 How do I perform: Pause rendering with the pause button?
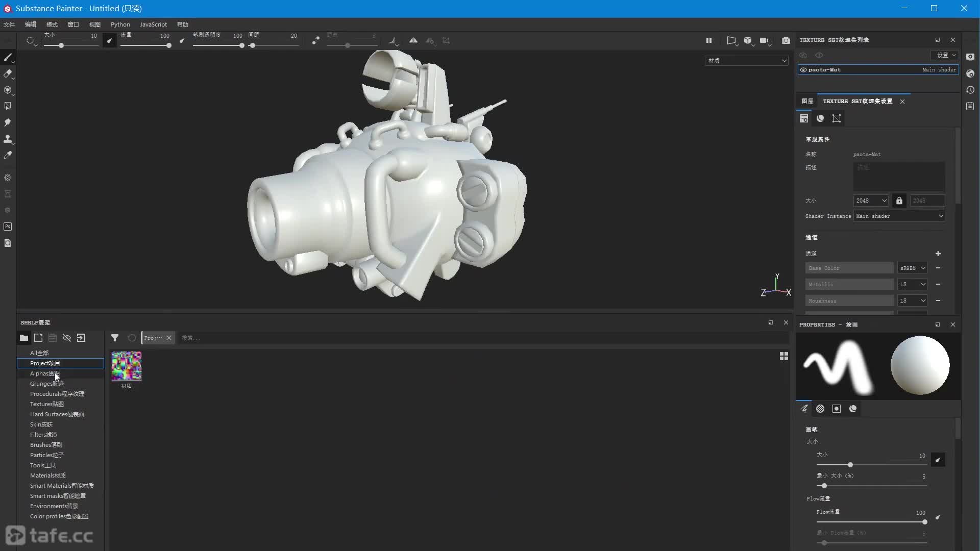(x=708, y=40)
